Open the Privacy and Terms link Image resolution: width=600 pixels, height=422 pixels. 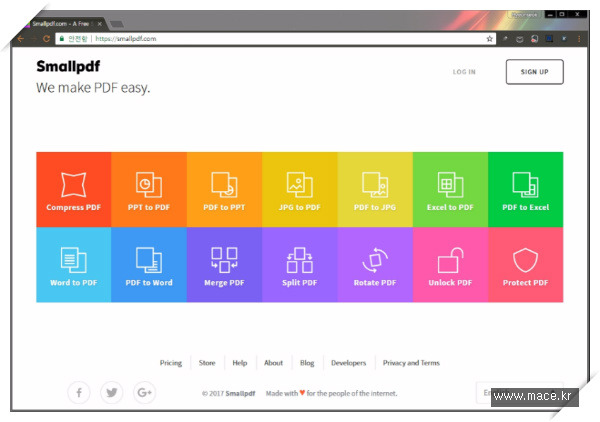[411, 363]
